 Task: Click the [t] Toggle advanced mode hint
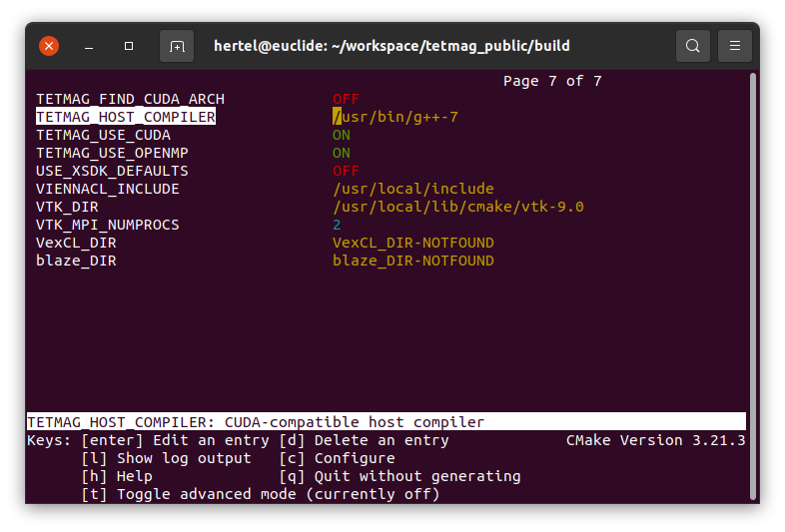[261, 494]
